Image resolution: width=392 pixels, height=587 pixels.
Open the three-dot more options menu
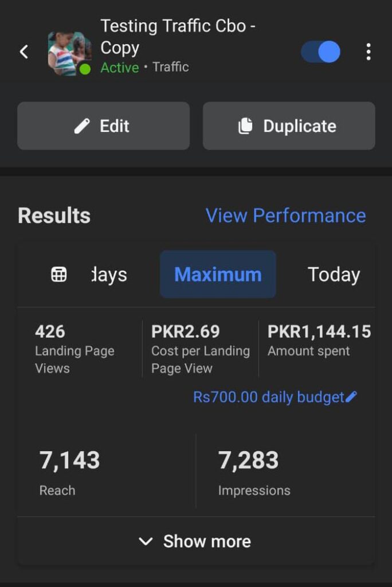point(368,52)
